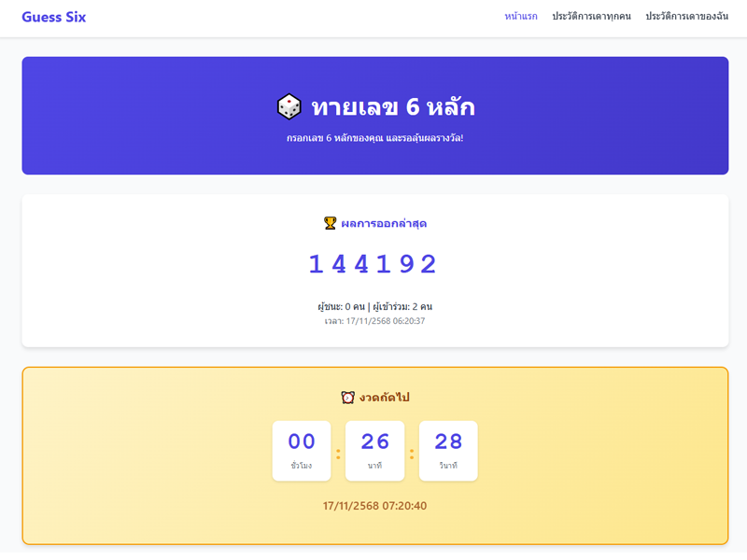Click the banner subtitle about entering 6 digits
747x560 pixels.
click(374, 138)
